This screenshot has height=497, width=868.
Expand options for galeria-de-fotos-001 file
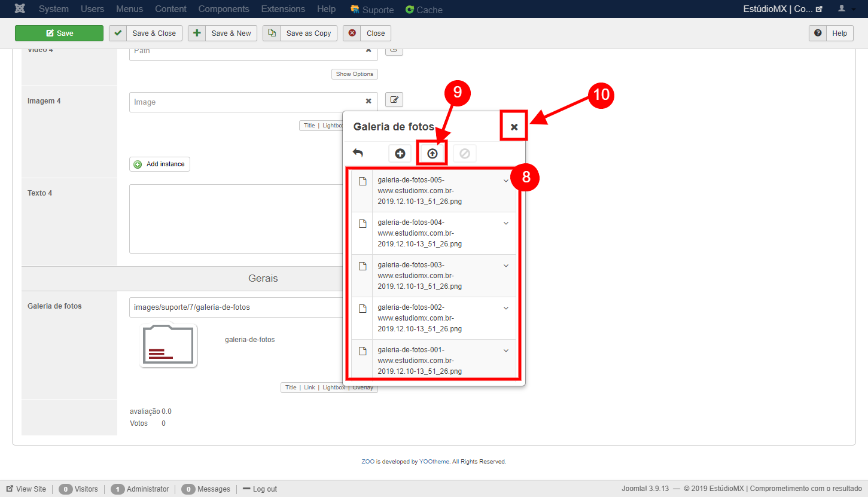(x=506, y=350)
